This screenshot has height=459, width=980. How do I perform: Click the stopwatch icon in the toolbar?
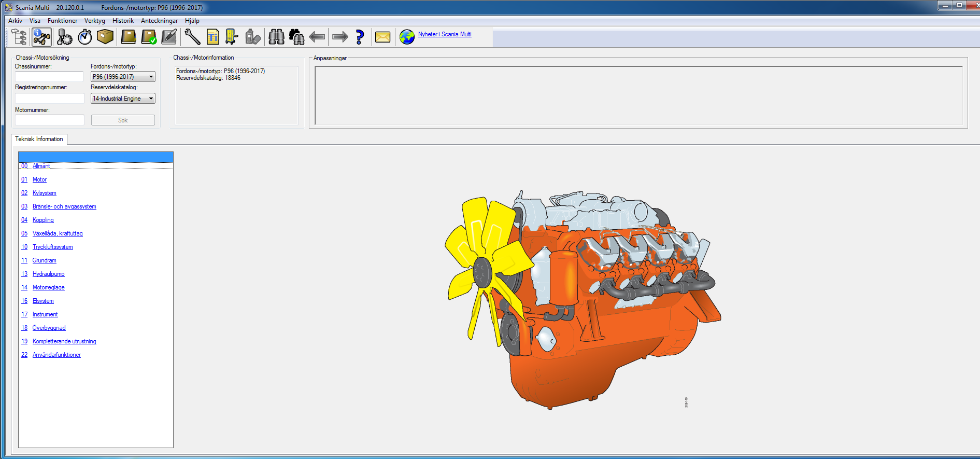pyautogui.click(x=85, y=37)
